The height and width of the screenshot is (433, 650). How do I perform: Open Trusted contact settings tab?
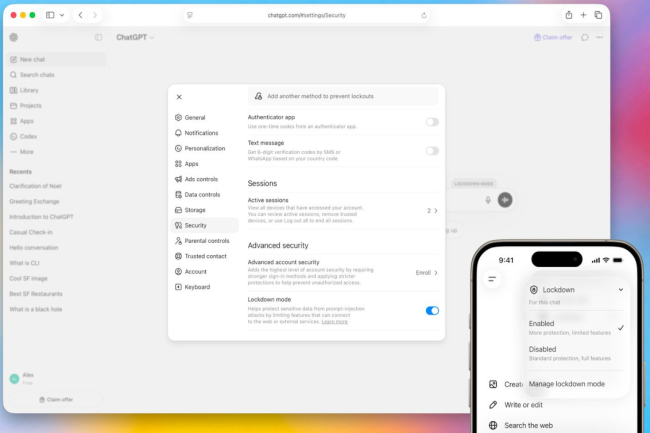[x=205, y=256]
